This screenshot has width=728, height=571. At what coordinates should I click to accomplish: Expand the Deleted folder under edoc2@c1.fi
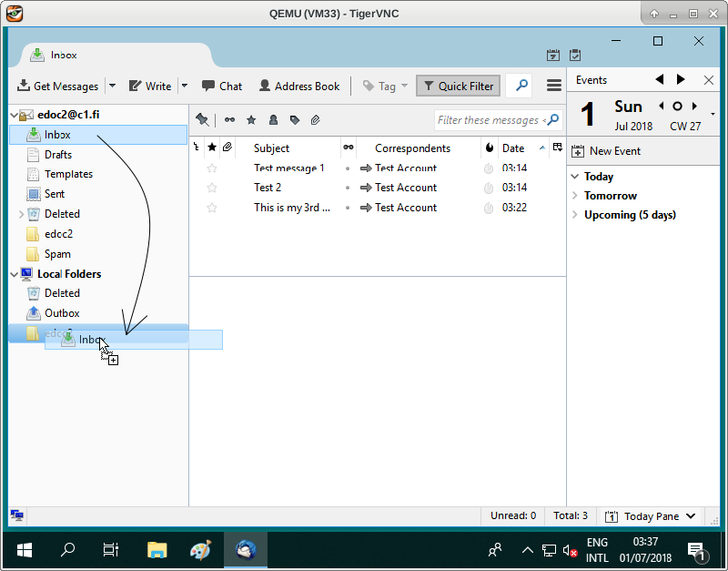[21, 214]
